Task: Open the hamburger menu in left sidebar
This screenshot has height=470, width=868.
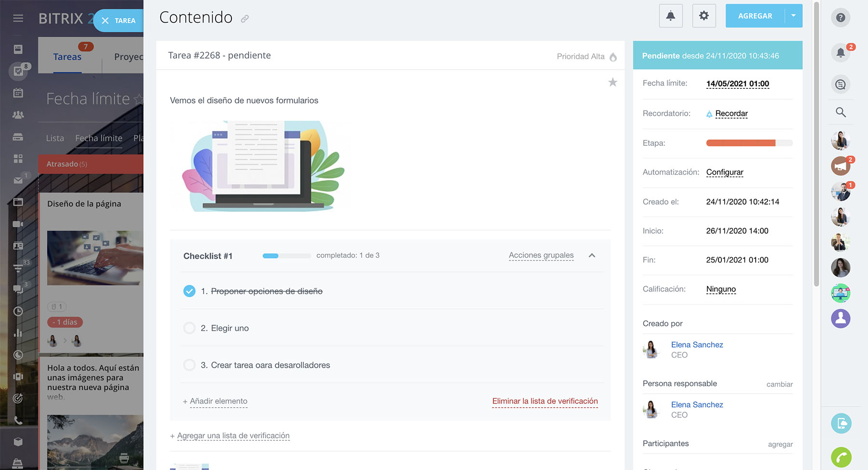Action: click(18, 18)
